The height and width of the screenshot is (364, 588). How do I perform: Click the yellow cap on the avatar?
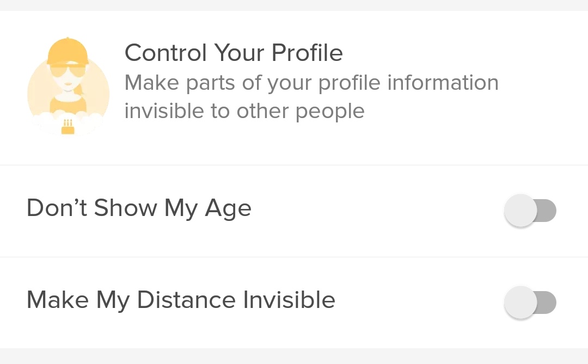pyautogui.click(x=68, y=52)
